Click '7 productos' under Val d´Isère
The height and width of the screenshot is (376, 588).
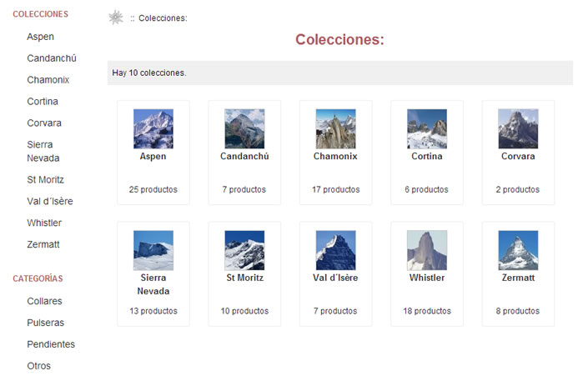pyautogui.click(x=335, y=311)
